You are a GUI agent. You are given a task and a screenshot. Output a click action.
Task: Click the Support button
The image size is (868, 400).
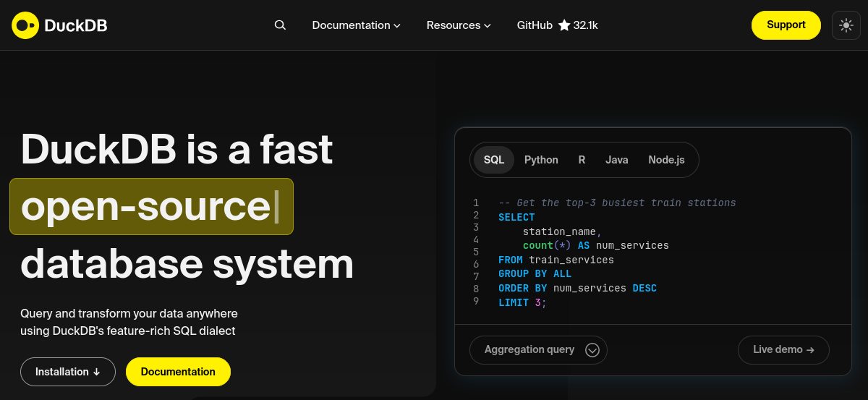coord(786,25)
